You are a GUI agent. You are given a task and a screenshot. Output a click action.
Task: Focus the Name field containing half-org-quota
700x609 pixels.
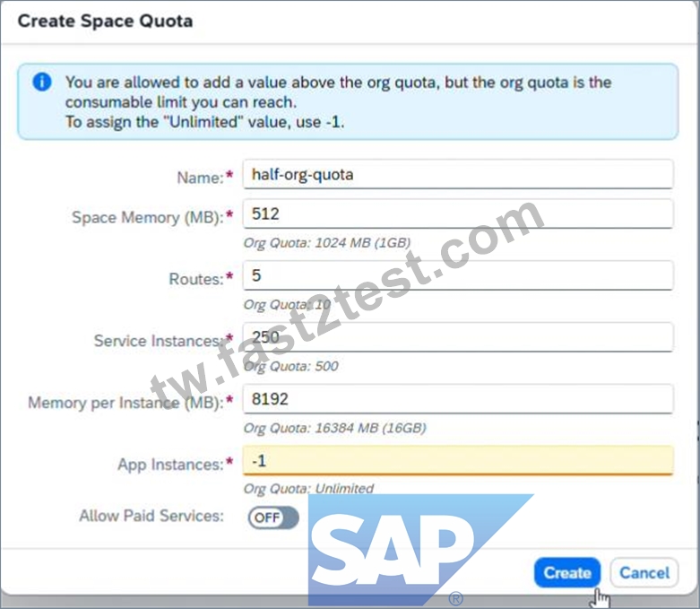[458, 174]
